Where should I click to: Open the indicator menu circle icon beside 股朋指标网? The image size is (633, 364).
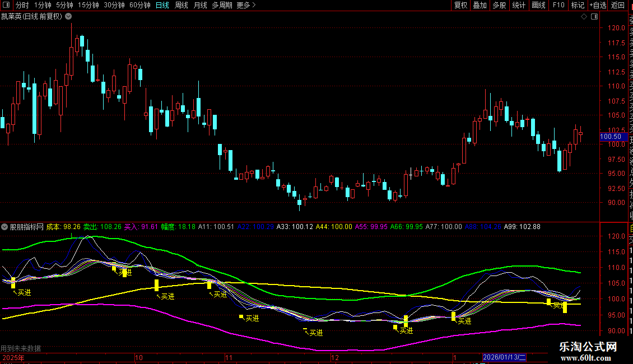[x=5, y=227]
